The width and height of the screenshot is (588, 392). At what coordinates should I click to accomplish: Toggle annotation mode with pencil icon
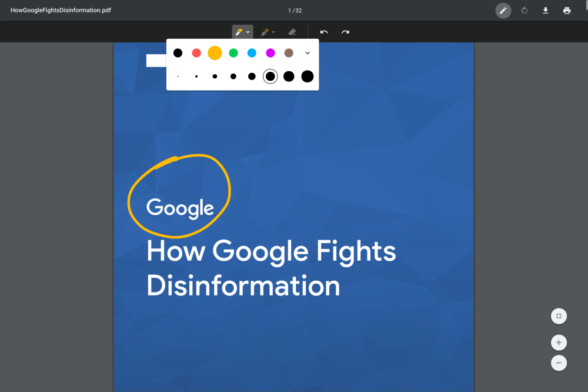503,11
